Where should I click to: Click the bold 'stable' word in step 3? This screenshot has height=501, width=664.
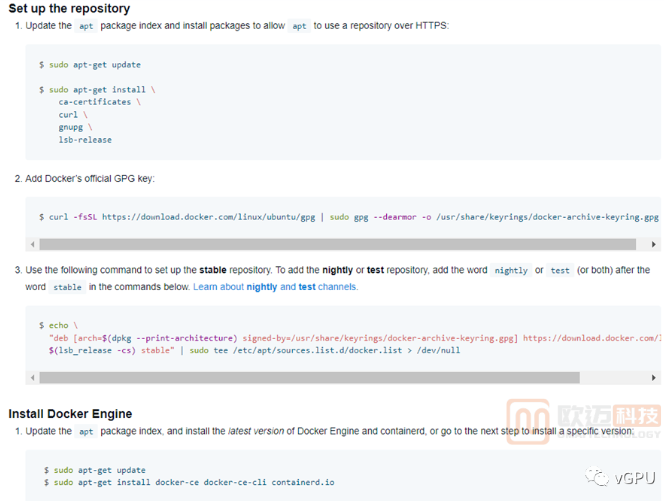click(213, 270)
